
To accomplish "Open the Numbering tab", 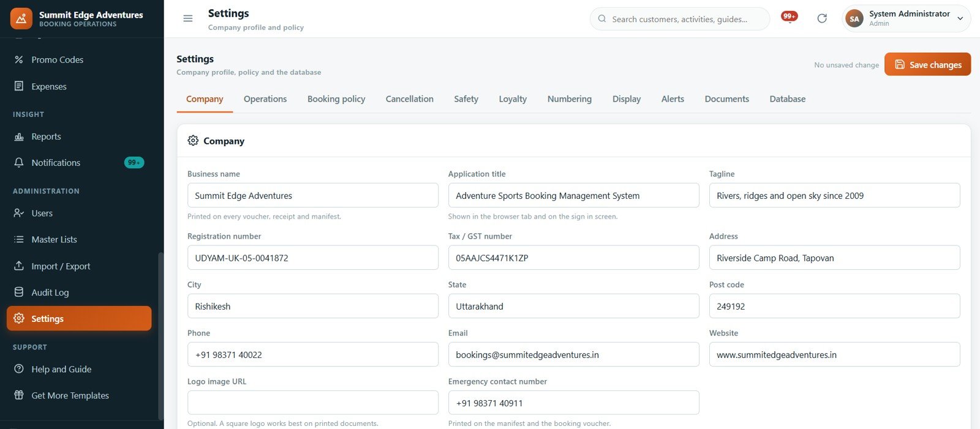I will (570, 99).
